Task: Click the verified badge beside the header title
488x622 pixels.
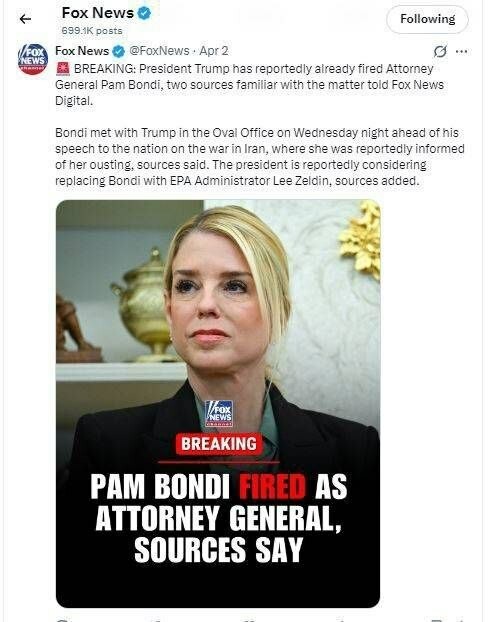Action: click(x=144, y=13)
